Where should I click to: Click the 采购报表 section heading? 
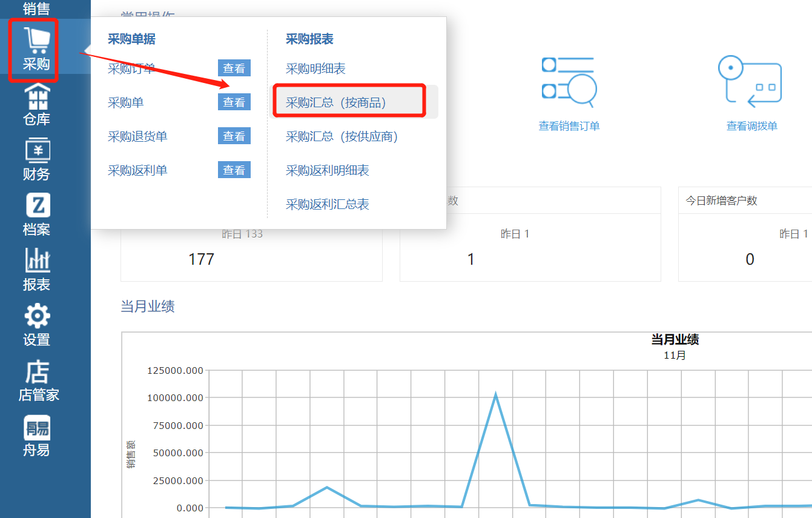point(309,39)
